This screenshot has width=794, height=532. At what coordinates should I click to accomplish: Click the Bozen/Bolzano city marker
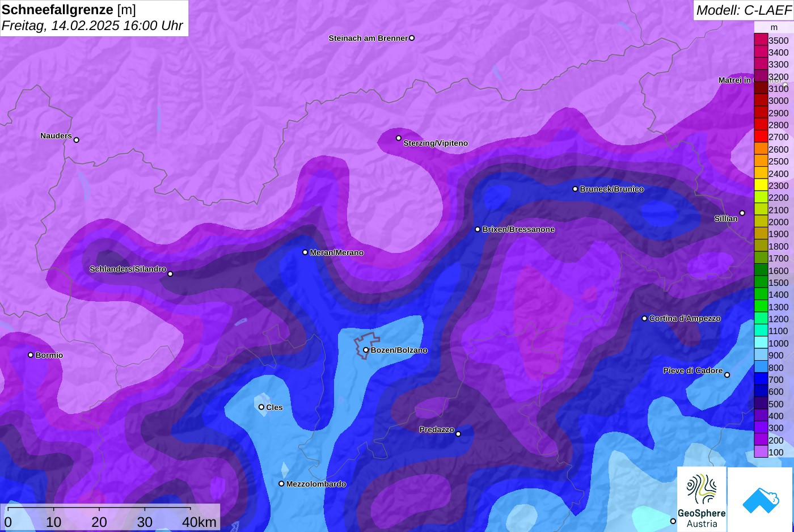(x=366, y=350)
